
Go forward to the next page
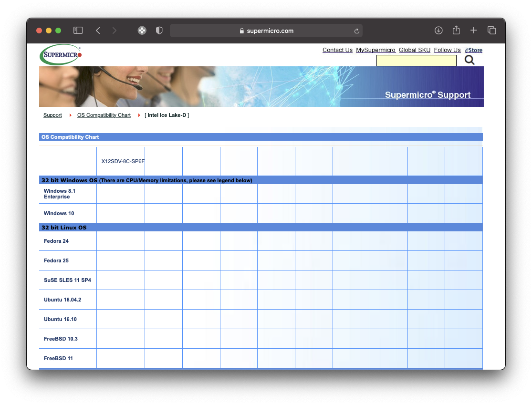pos(115,31)
